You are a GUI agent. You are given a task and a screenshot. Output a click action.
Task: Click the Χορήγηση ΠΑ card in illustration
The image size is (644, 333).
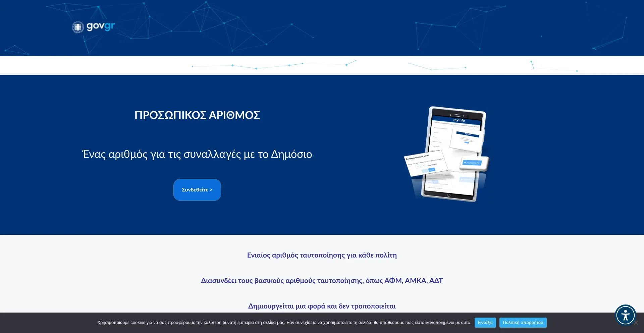pyautogui.click(x=474, y=163)
